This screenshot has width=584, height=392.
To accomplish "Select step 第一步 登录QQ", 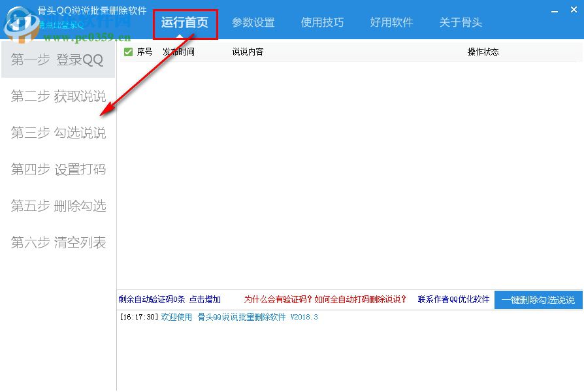I will [58, 59].
